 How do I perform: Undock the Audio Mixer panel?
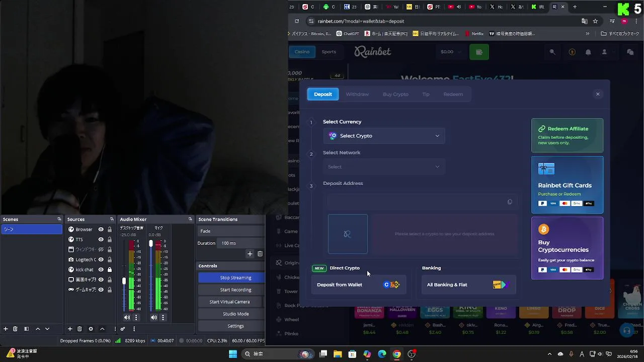pos(190,219)
